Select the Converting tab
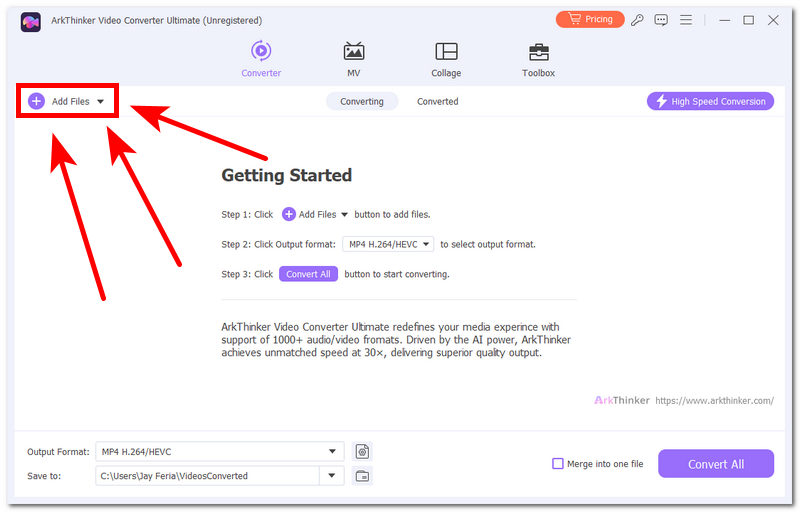This screenshot has height=512, width=800. (x=362, y=101)
